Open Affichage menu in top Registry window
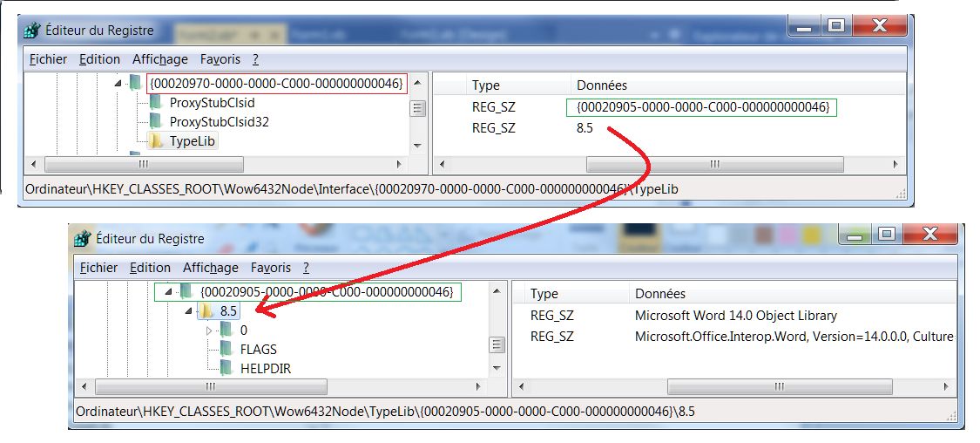980x443 pixels. tap(160, 59)
